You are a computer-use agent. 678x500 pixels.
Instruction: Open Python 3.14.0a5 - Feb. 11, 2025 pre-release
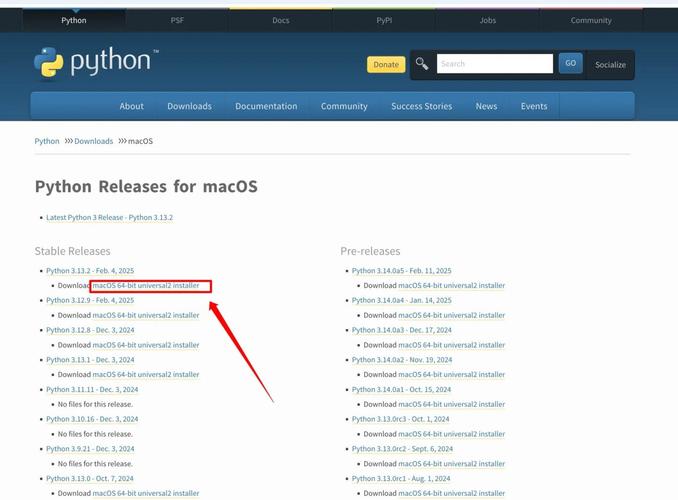(x=402, y=270)
